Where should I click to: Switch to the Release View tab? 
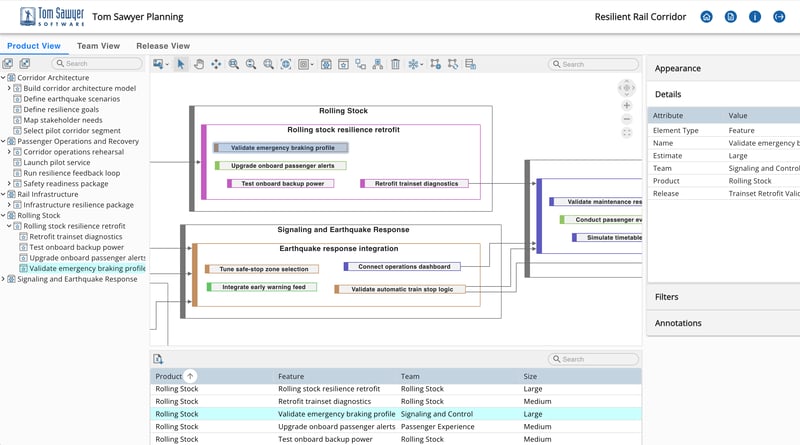click(163, 46)
